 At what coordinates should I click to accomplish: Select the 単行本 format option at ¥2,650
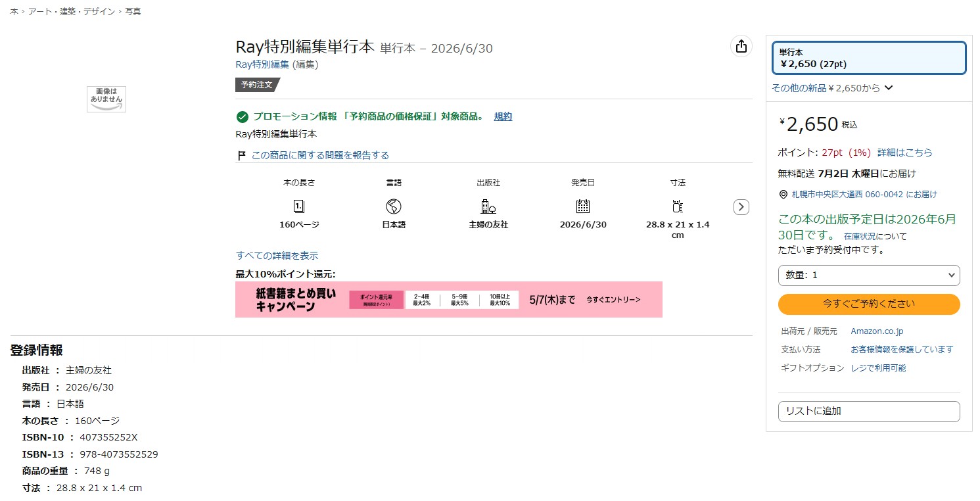tap(869, 58)
